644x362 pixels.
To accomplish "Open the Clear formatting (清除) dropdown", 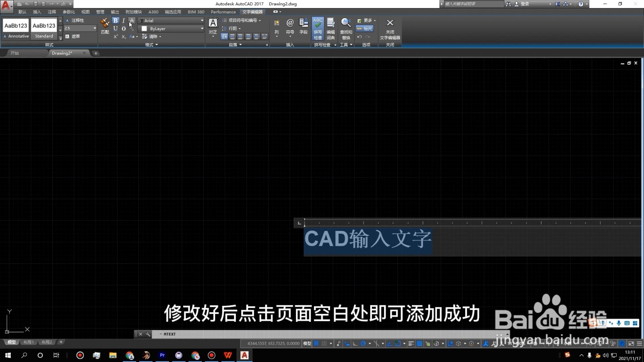I will (151, 37).
